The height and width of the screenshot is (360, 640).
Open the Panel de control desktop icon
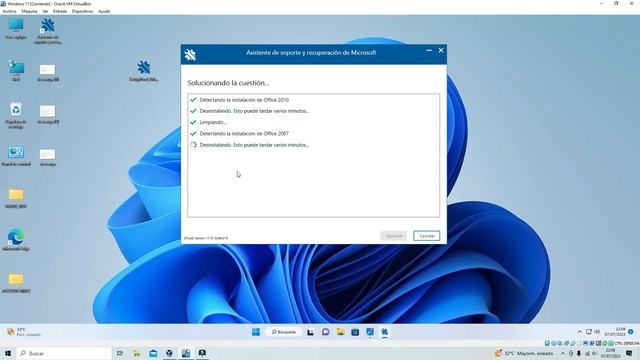point(16,156)
